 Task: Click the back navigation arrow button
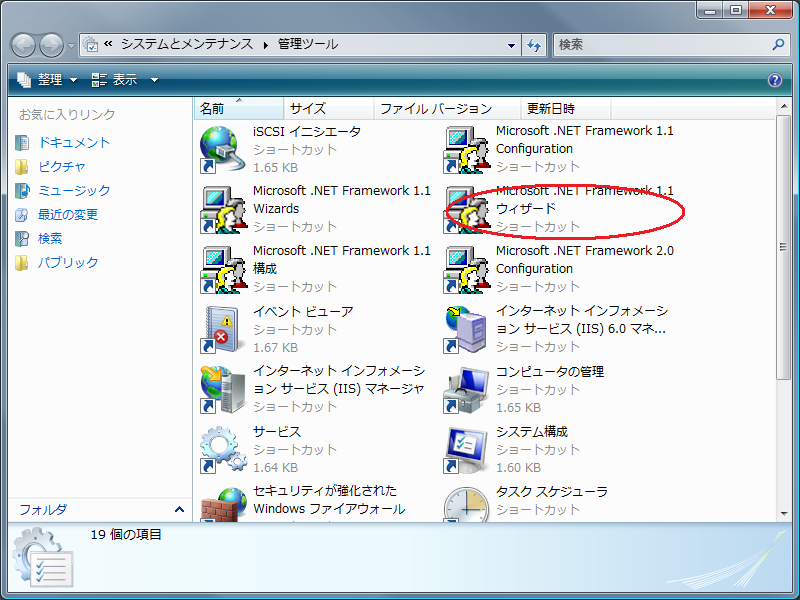[23, 45]
